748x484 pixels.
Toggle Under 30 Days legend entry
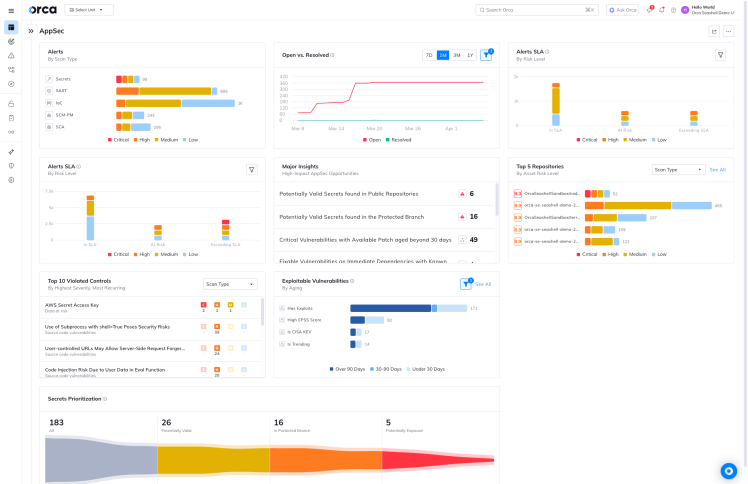[x=426, y=369]
